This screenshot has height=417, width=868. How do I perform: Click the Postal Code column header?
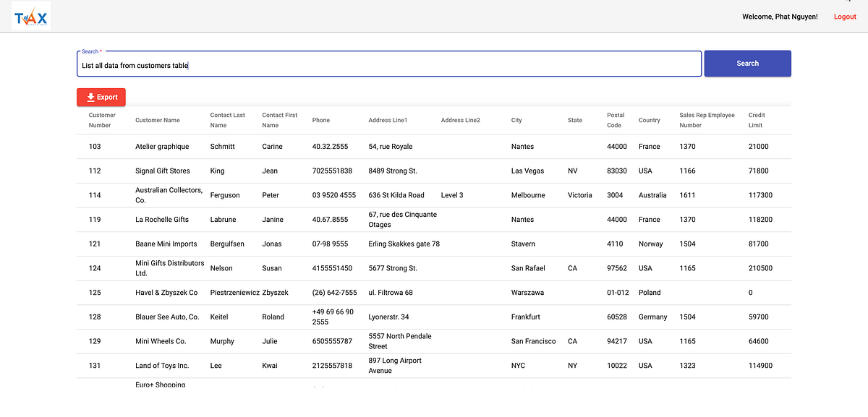[x=616, y=120]
